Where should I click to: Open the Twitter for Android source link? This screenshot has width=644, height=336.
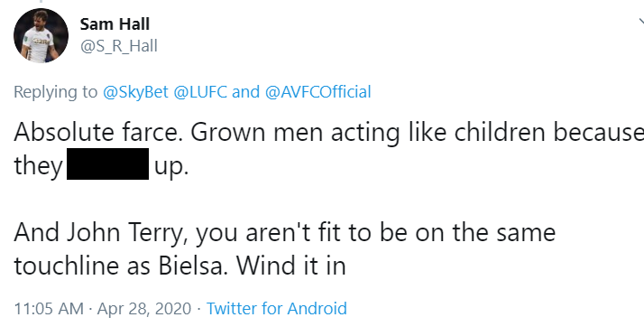(x=276, y=308)
